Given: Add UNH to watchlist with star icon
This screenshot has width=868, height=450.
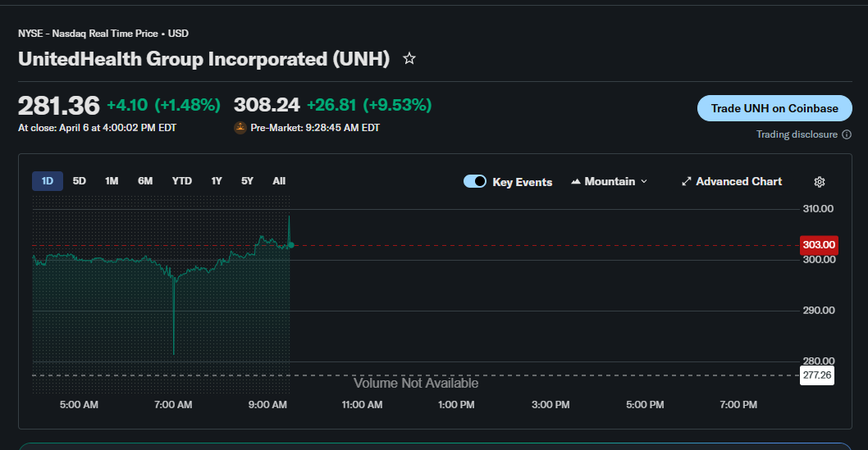Looking at the screenshot, I should pos(409,58).
